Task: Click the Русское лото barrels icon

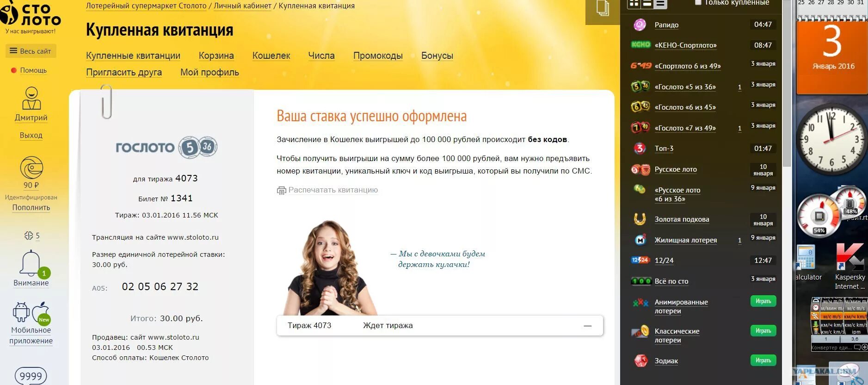Action: click(x=640, y=169)
